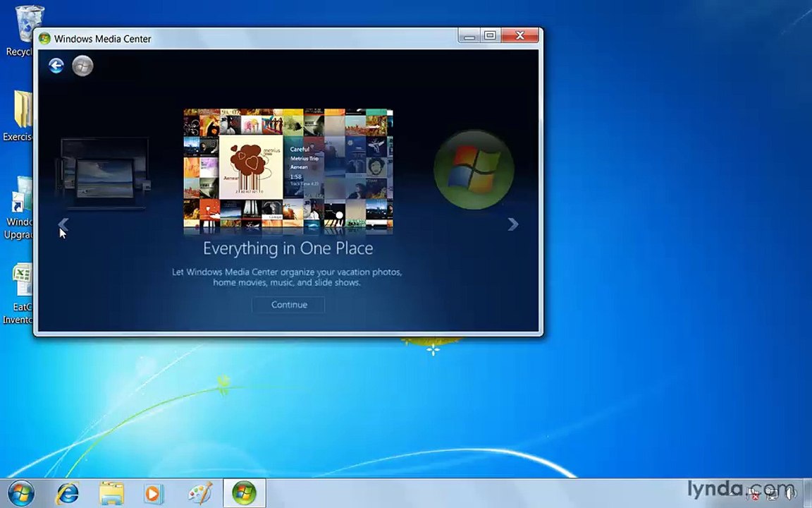812x508 pixels.
Task: Go to previous slide with left chevron
Action: pyautogui.click(x=63, y=224)
